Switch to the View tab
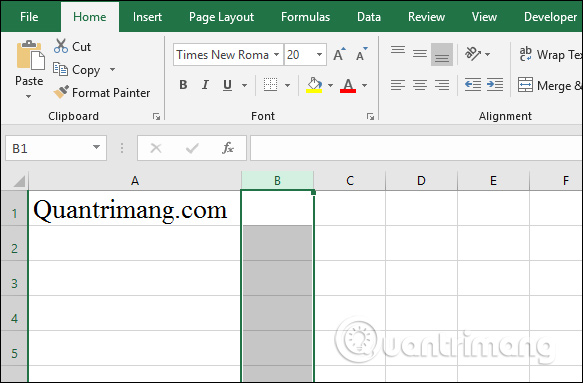The width and height of the screenshot is (583, 383). [x=484, y=17]
